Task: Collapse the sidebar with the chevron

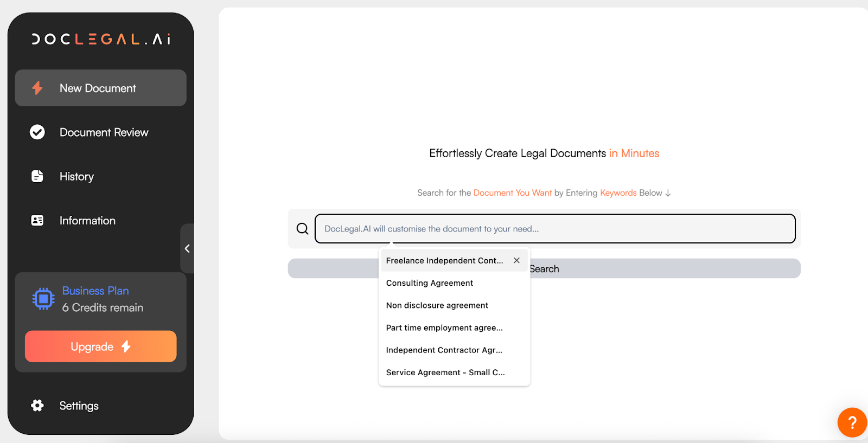Action: pos(187,248)
